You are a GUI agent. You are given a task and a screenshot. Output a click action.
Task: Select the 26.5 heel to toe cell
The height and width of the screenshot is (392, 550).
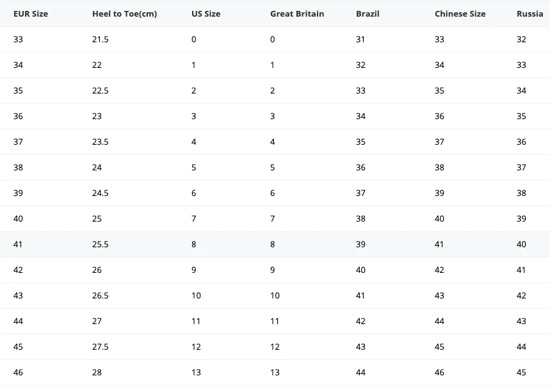tap(101, 295)
